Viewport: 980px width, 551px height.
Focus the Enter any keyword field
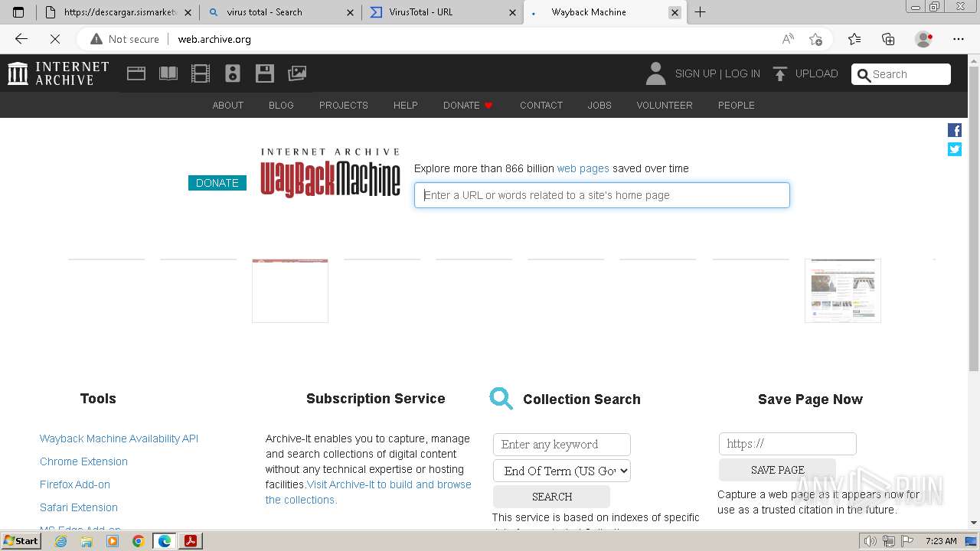(562, 445)
